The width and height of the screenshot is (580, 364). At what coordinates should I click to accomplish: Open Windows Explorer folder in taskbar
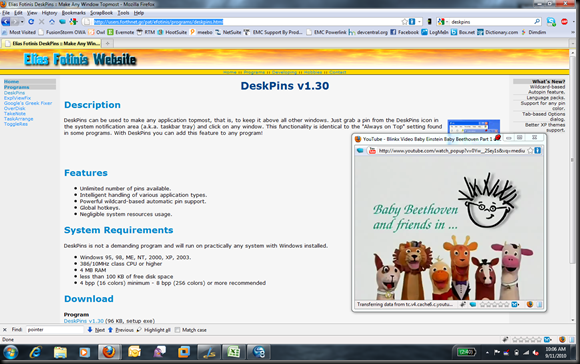[x=60, y=352]
